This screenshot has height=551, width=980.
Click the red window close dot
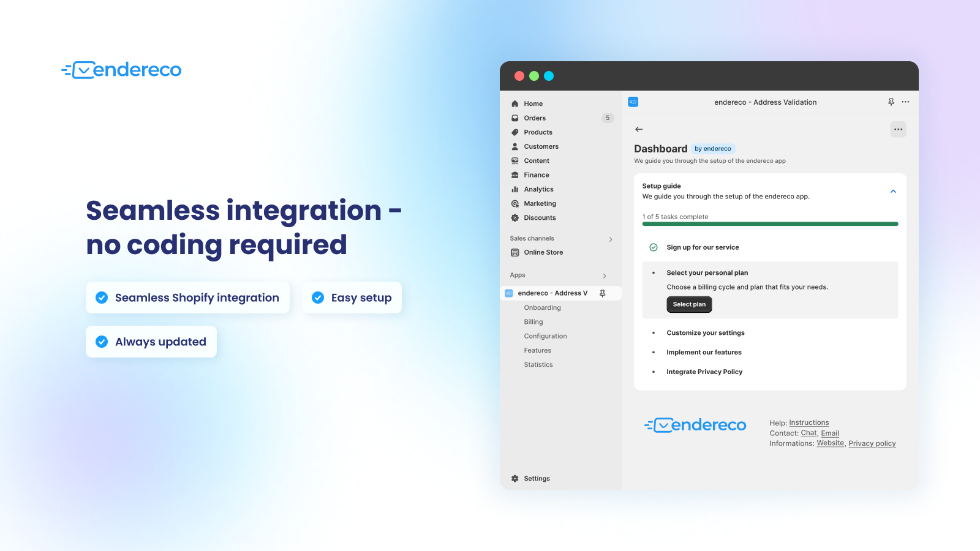[519, 76]
